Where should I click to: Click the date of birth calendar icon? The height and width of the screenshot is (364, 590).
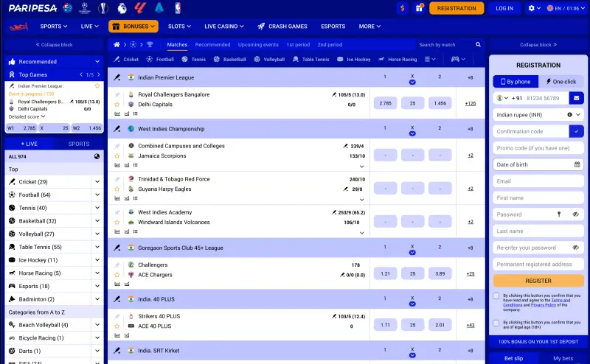[x=577, y=164]
